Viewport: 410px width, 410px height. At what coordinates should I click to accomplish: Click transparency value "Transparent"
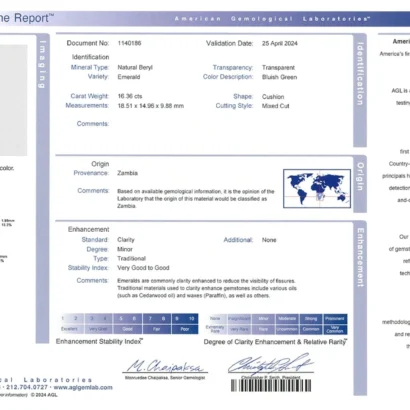point(278,68)
